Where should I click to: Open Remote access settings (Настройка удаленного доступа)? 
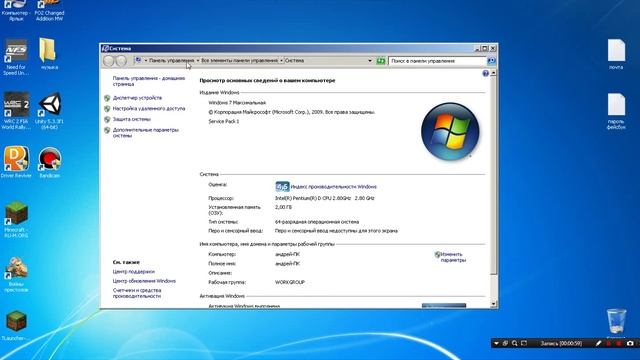click(149, 109)
